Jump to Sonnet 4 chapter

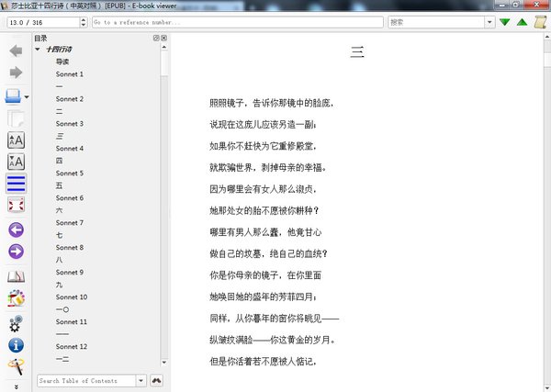70,149
